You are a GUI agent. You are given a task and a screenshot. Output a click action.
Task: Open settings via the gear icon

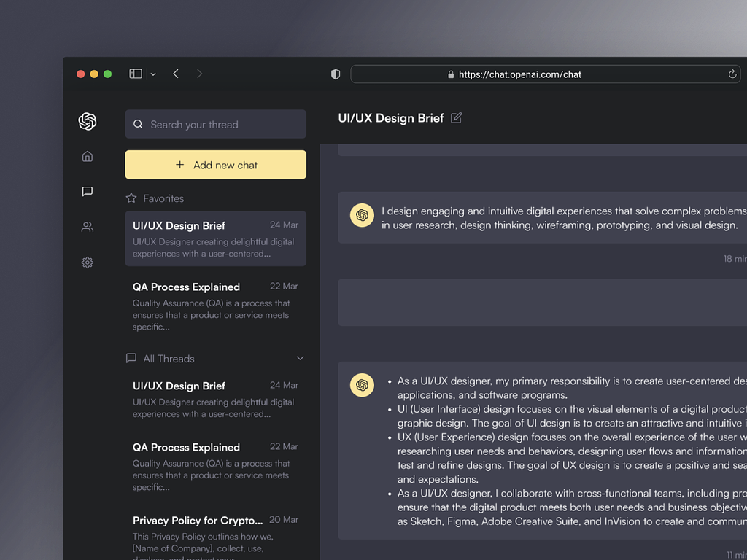88,262
